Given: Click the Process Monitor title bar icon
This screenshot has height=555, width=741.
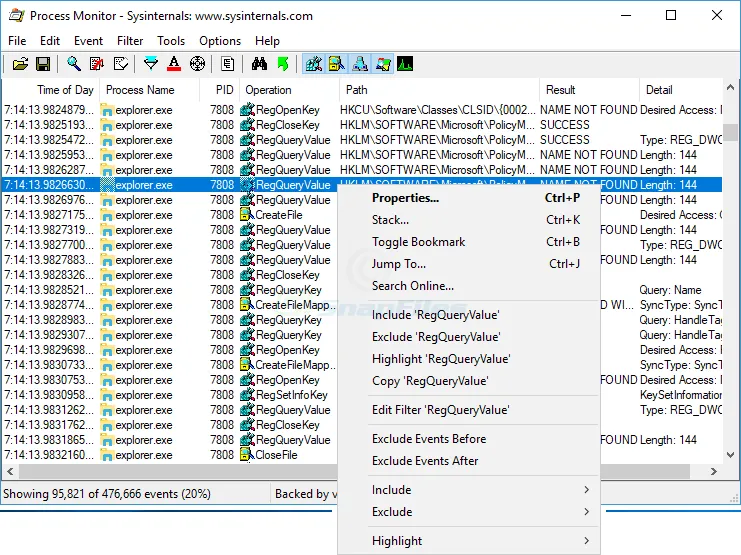Looking at the screenshot, I should tap(17, 16).
